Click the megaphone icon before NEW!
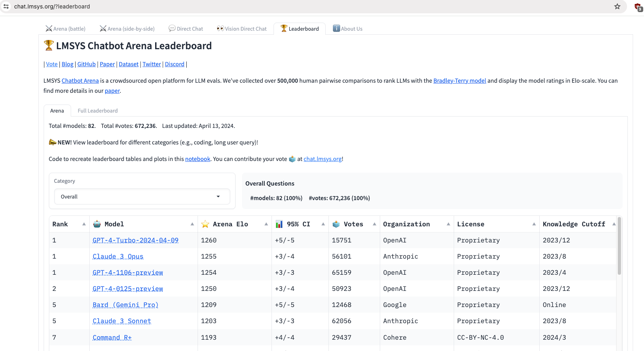The width and height of the screenshot is (644, 351). tap(53, 142)
